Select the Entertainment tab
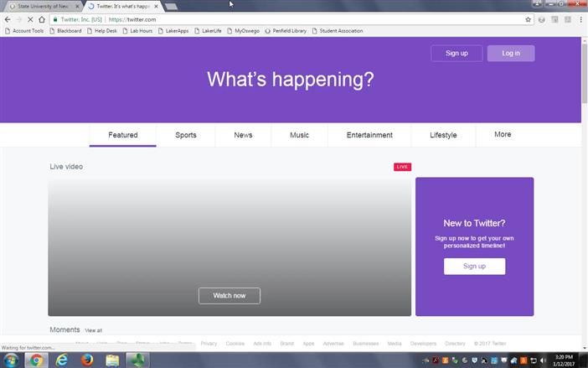The width and height of the screenshot is (588, 368). (x=369, y=135)
